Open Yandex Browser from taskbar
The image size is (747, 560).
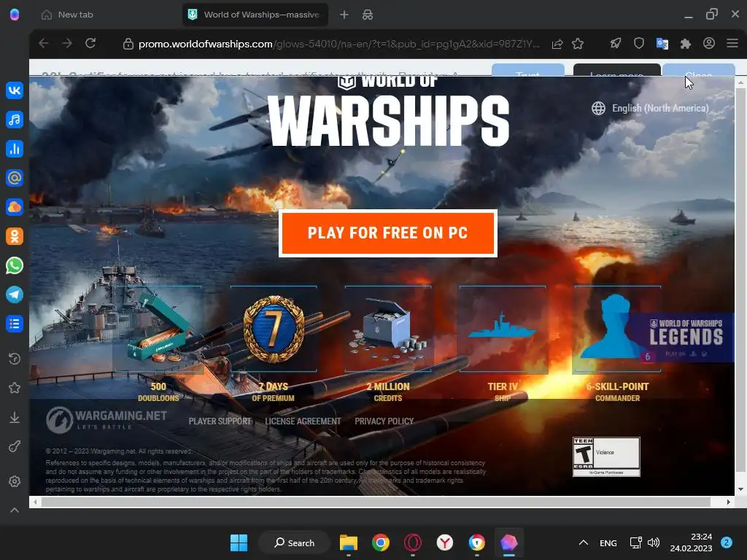click(444, 542)
